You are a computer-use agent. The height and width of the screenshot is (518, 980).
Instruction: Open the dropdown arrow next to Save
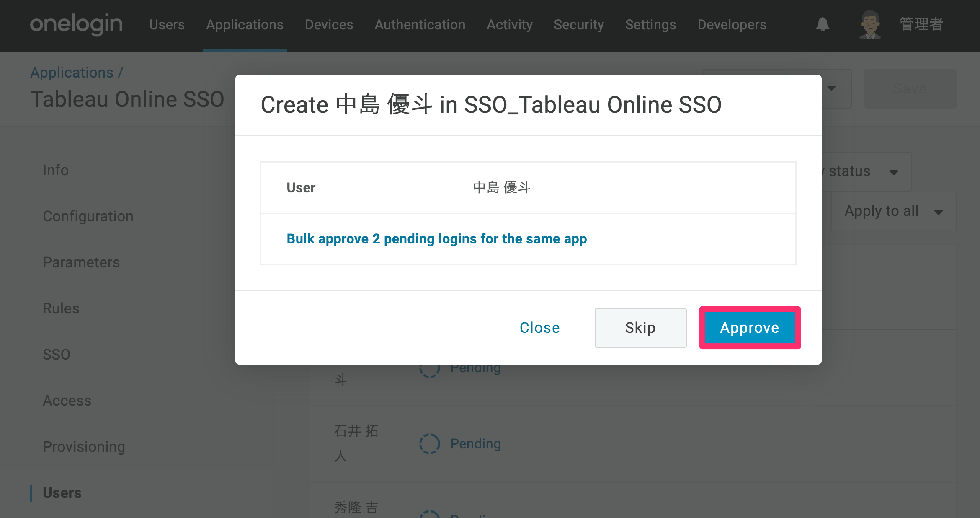832,88
